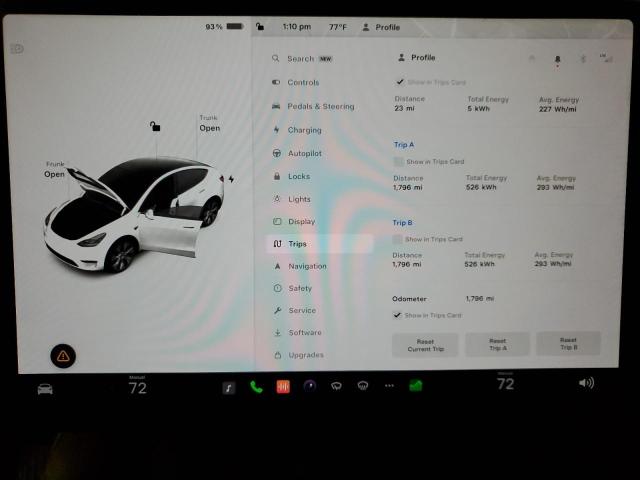Image resolution: width=640 pixels, height=480 pixels.
Task: Tap the Profile in the status bar
Action: [381, 27]
